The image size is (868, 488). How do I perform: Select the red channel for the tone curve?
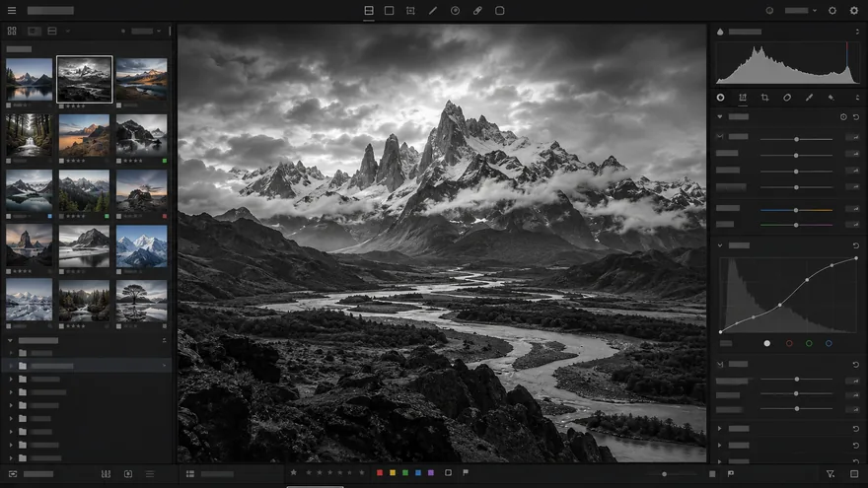click(x=789, y=344)
